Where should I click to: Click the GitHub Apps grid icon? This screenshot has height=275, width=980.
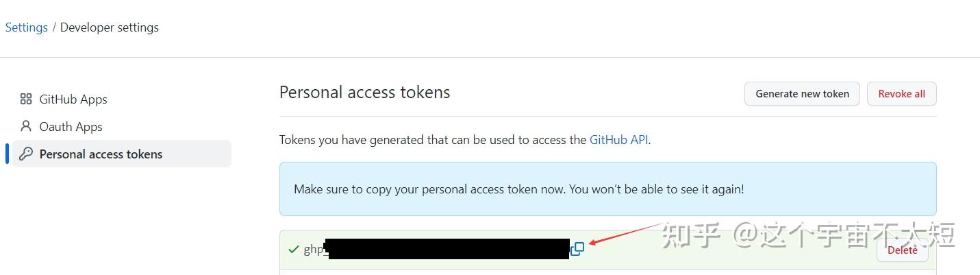click(26, 99)
